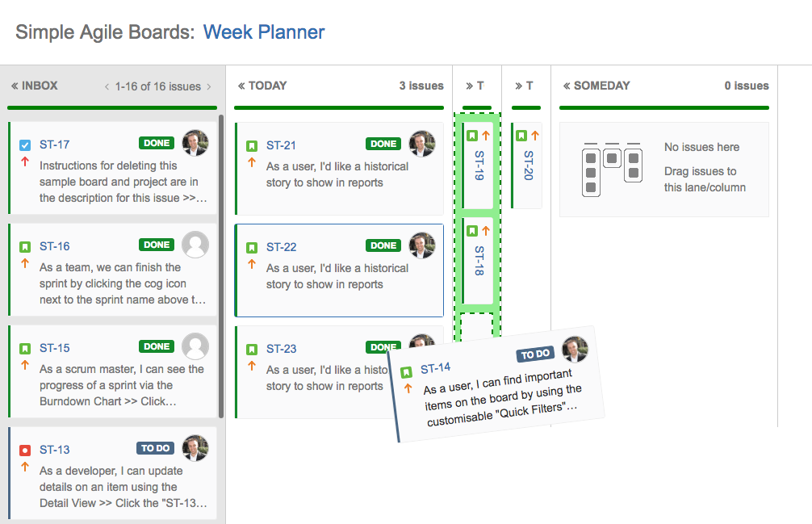812x524 pixels.
Task: Click the story icon on ST-22 card
Action: 252,248
